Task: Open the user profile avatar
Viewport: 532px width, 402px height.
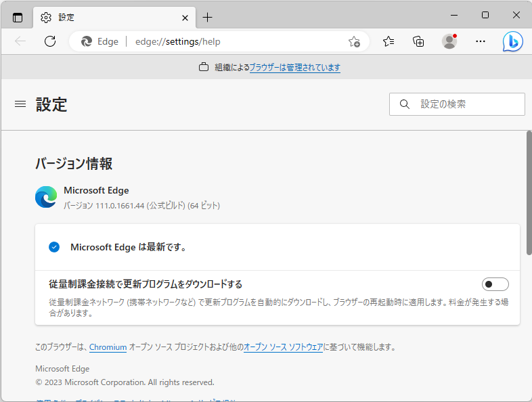Action: coord(449,41)
